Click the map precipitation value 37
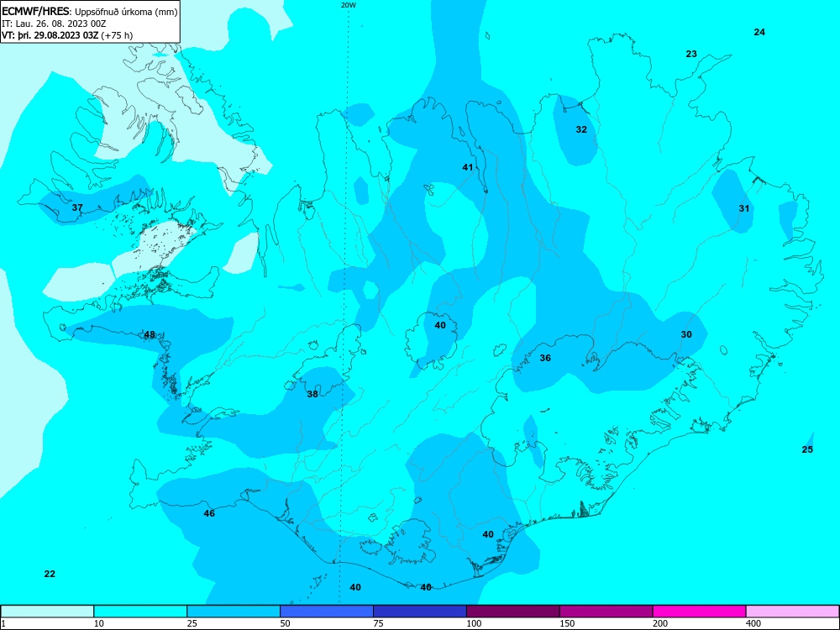 coord(77,207)
